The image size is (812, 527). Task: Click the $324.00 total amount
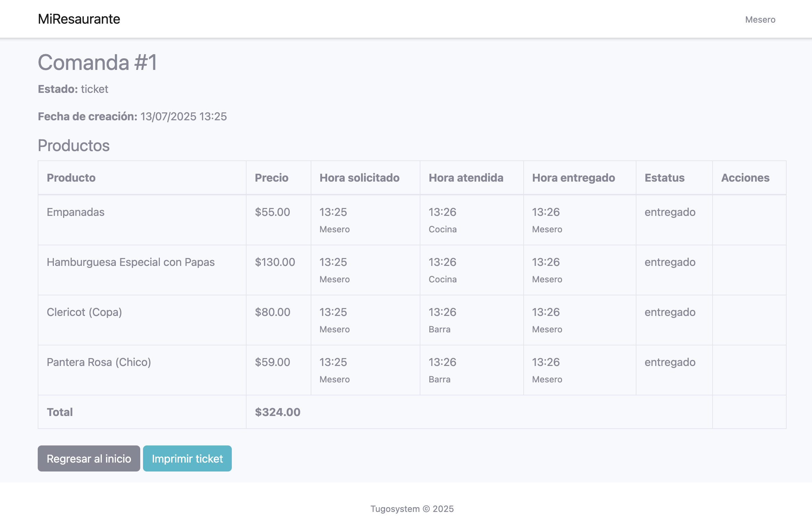tap(277, 412)
